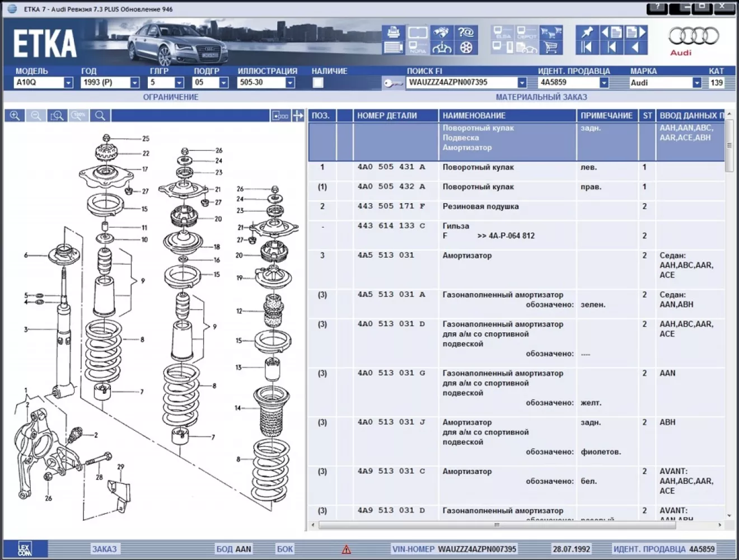Click the ОГРАНИЧЕНИЕ tab label
739x560 pixels.
(170, 97)
